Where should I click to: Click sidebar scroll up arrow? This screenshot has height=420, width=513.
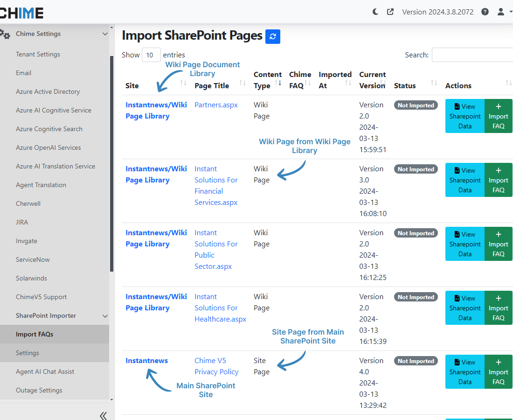pos(111,28)
